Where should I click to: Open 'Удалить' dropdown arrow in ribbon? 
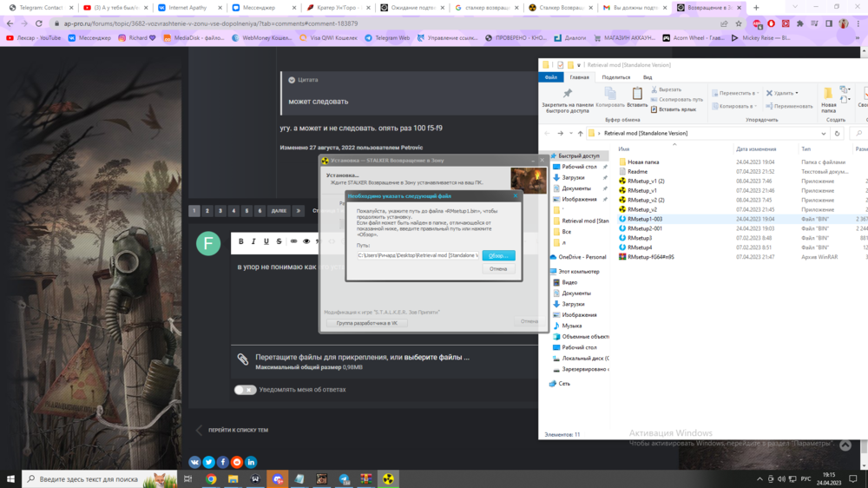pos(795,93)
